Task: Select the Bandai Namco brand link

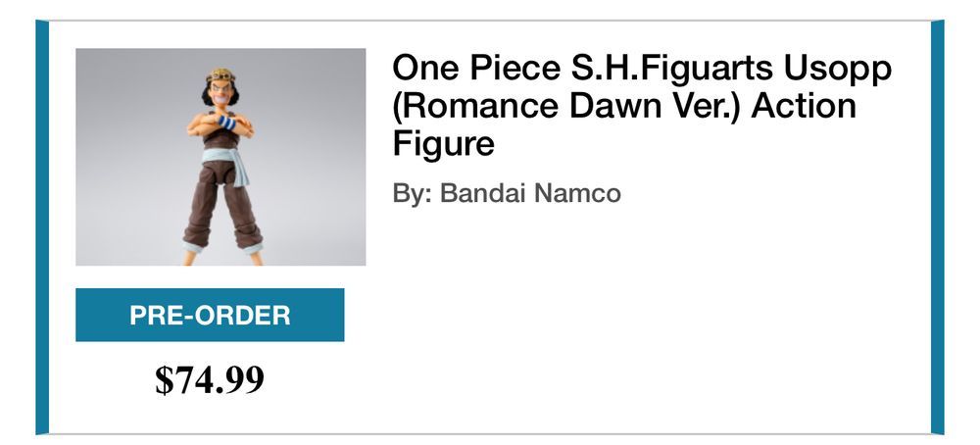Action: 530,193
